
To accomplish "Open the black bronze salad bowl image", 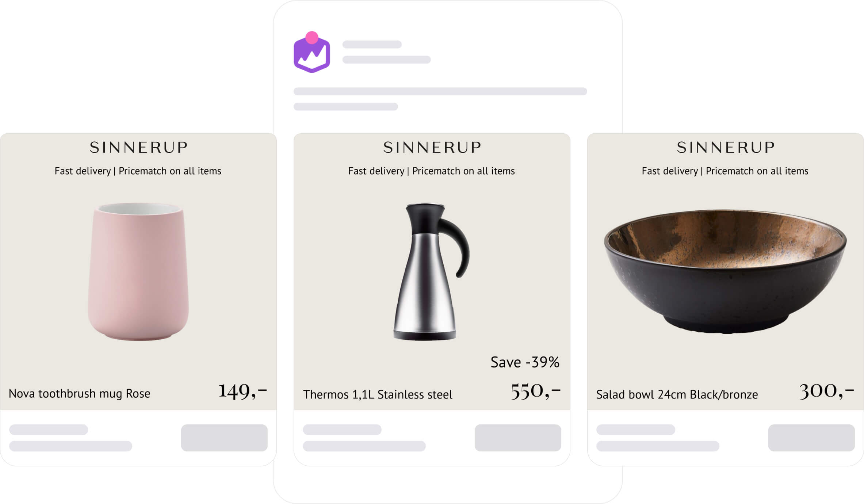I will click(725, 271).
